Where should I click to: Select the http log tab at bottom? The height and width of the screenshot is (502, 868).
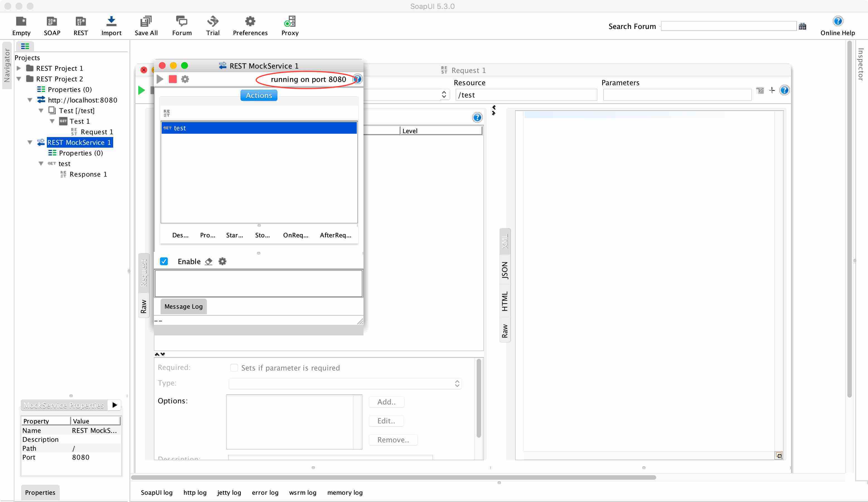click(x=195, y=492)
